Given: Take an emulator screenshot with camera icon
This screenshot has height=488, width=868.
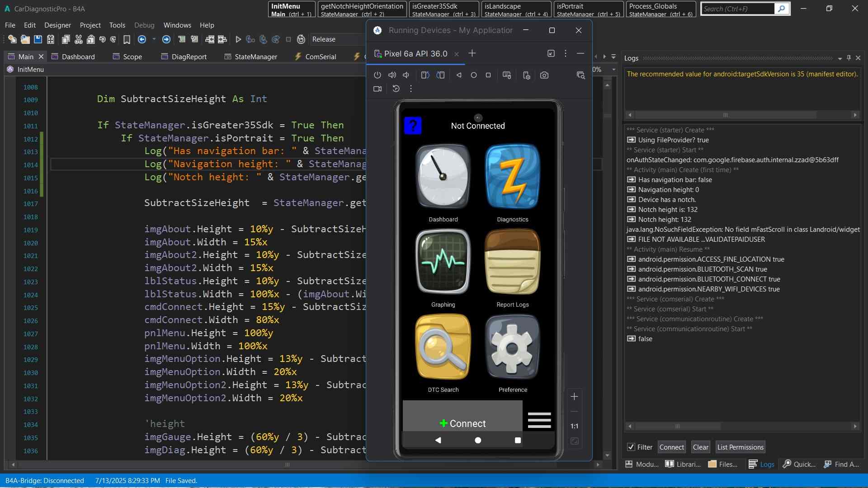Looking at the screenshot, I should (x=544, y=75).
